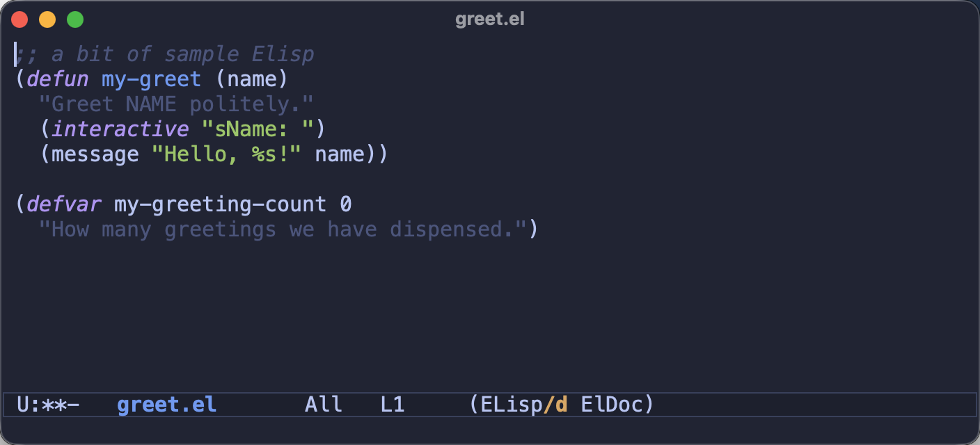Click the L1 line number indicator
This screenshot has height=445, width=980.
(393, 405)
